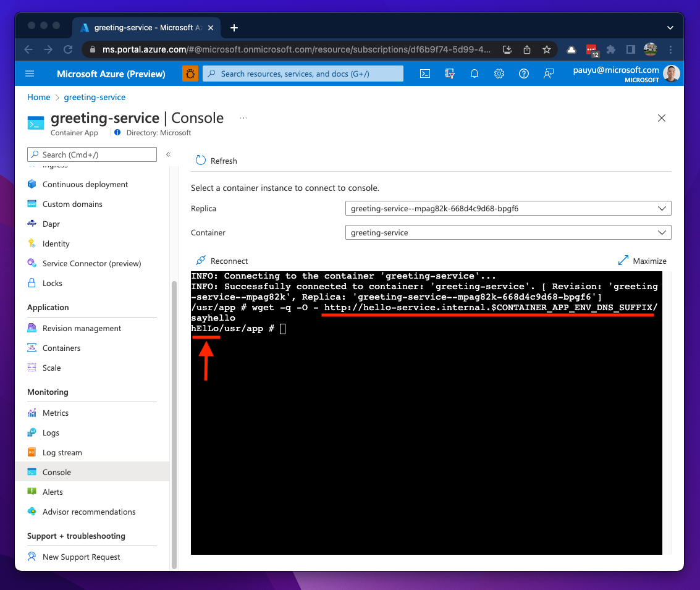Image resolution: width=700 pixels, height=590 pixels.
Task: Open Log stream in sidebar
Action: (x=62, y=453)
